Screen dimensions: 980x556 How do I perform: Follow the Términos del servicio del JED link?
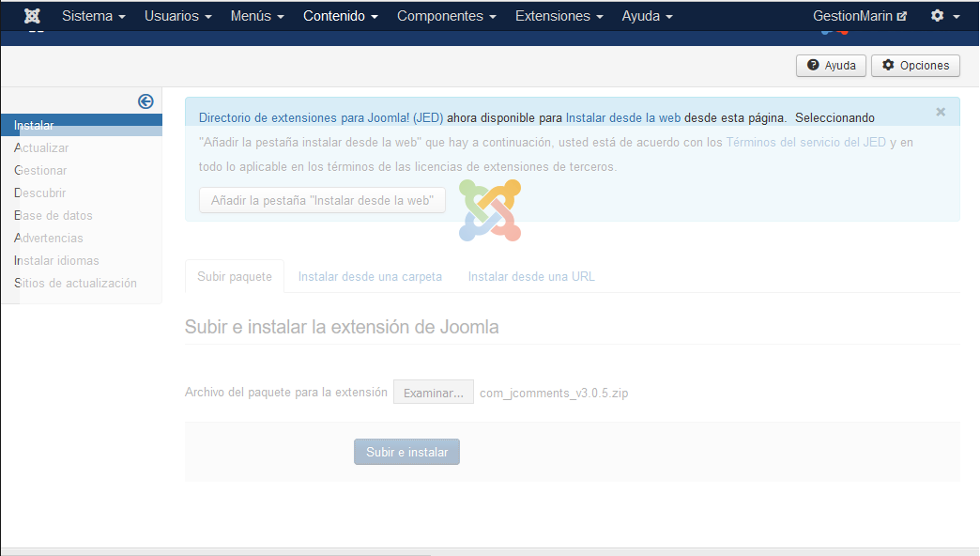pos(805,143)
